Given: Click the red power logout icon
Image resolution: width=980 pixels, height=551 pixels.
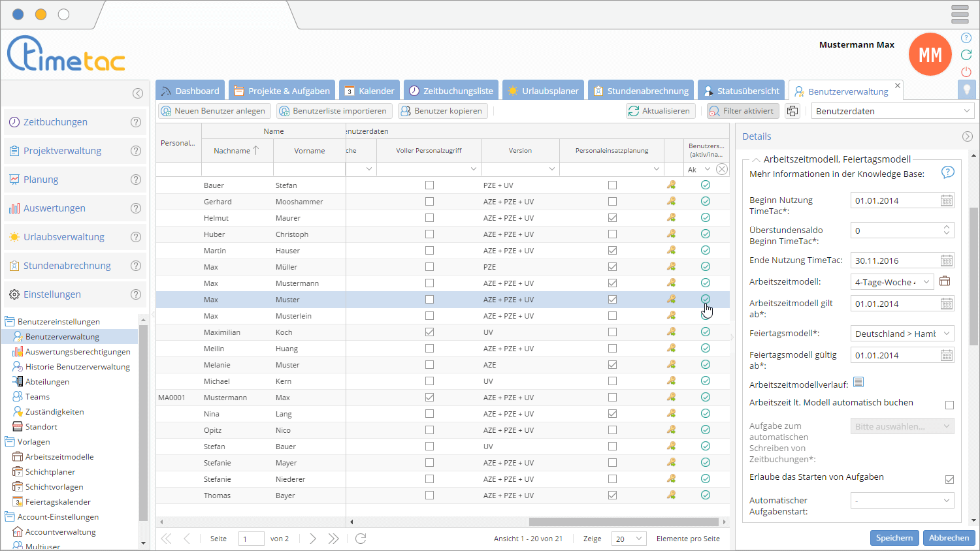Looking at the screenshot, I should pos(966,72).
